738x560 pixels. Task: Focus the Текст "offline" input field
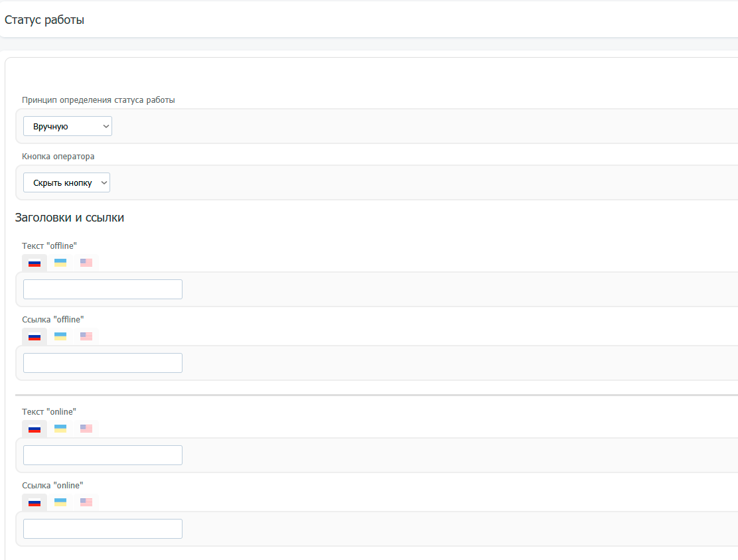(103, 289)
